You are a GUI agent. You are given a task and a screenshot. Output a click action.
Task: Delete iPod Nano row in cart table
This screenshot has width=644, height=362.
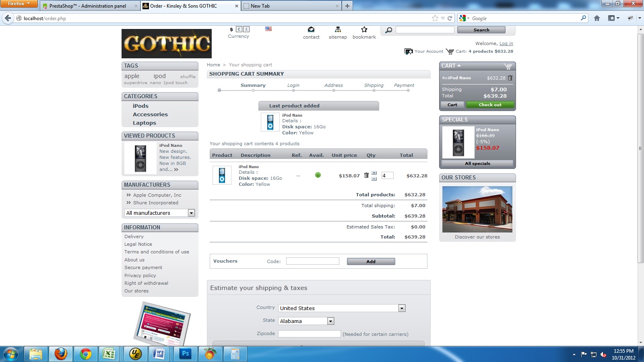point(366,175)
